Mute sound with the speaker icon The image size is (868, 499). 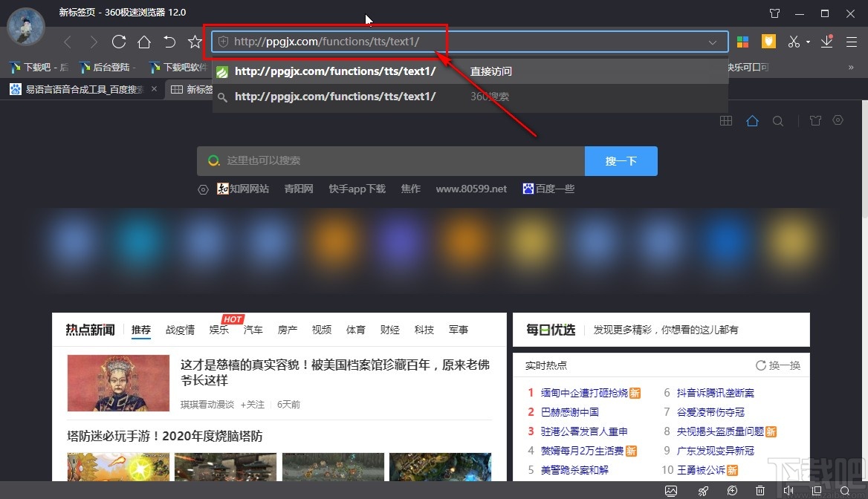pos(788,491)
